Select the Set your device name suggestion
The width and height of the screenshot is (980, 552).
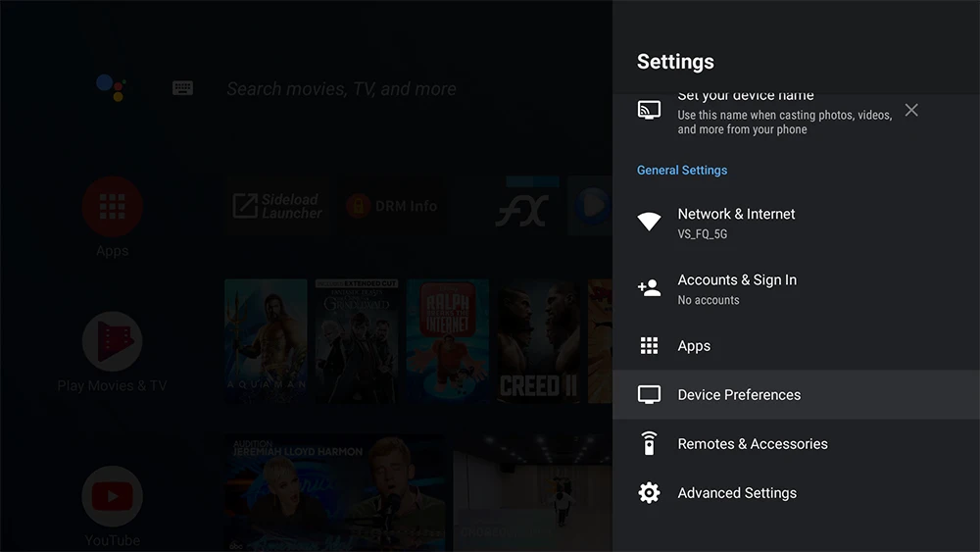(765, 115)
